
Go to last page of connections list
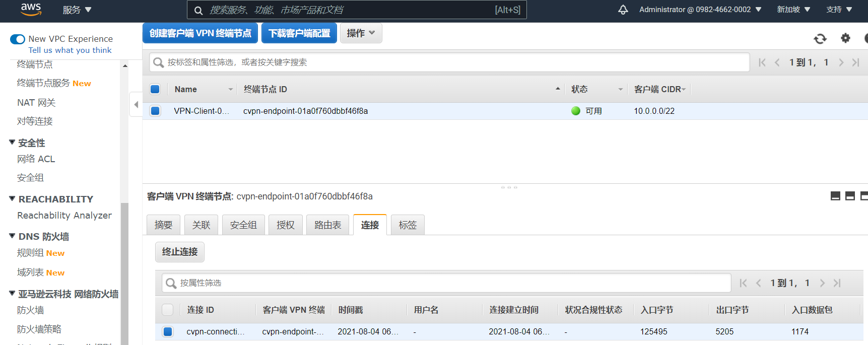click(837, 283)
